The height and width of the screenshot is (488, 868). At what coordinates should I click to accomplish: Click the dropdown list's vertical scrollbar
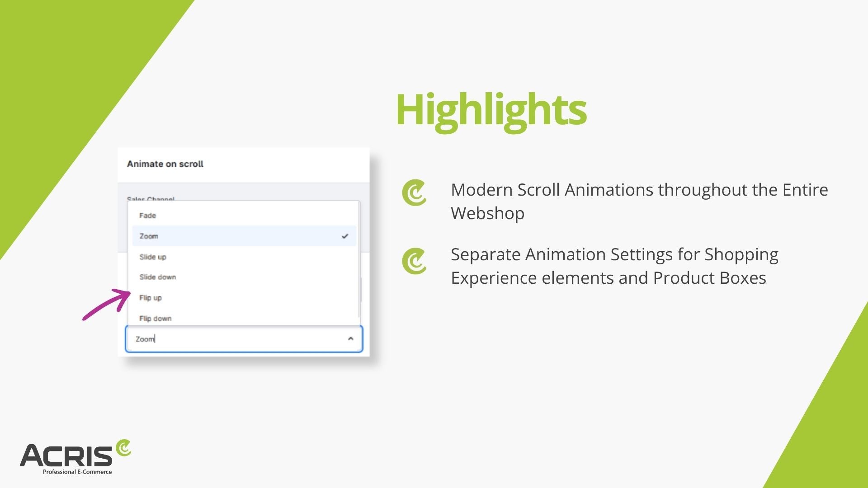pos(359,260)
